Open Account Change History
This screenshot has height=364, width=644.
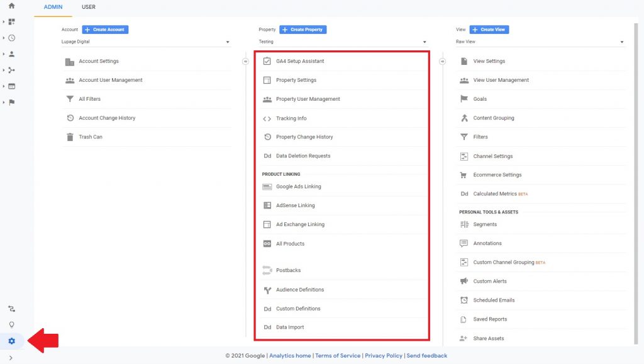click(107, 118)
